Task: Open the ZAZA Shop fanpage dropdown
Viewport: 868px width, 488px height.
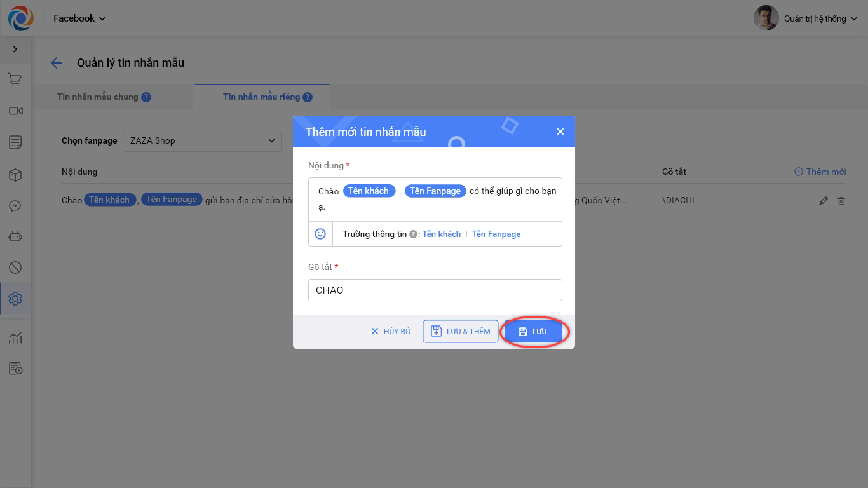Action: click(202, 140)
